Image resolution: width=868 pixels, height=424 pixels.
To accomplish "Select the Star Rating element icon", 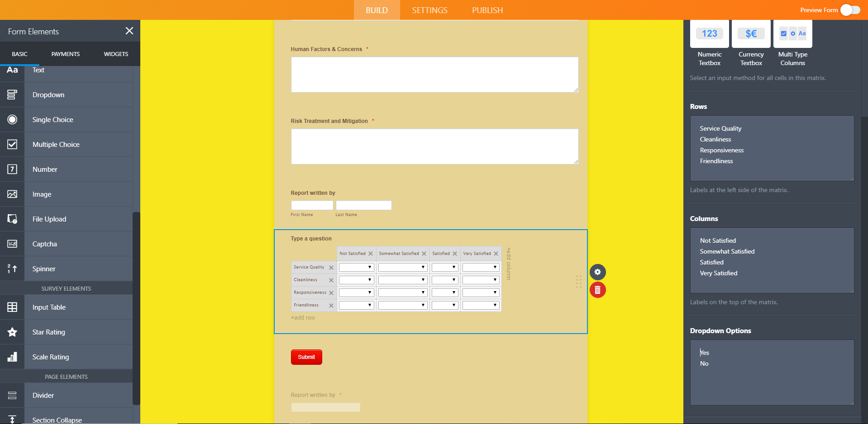I will [12, 332].
